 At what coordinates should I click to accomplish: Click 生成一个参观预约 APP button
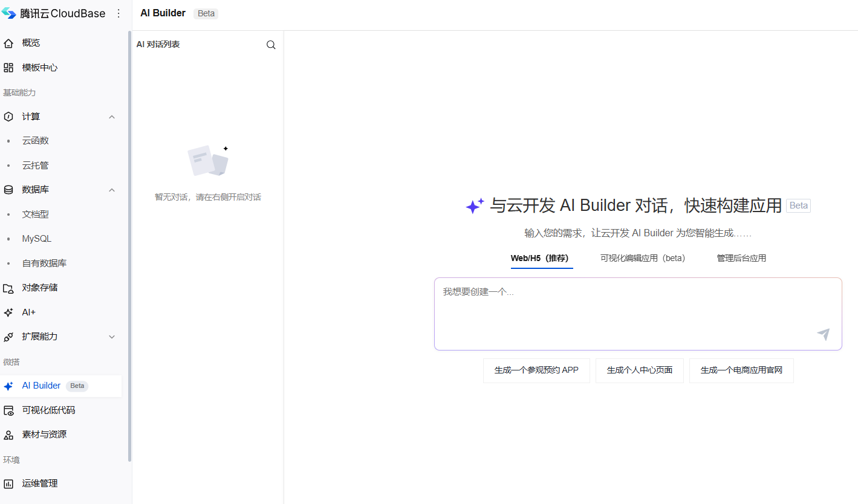536,370
